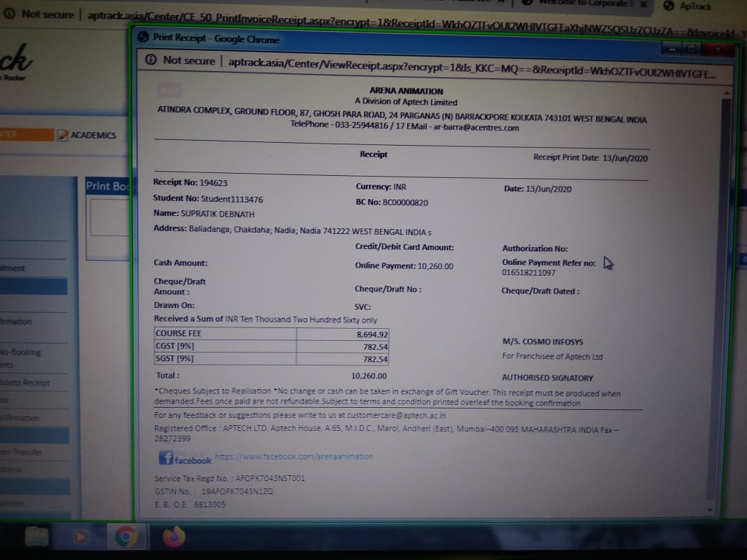The image size is (747, 560).
Task: Click the Balladanga address line
Action: [x=292, y=230]
